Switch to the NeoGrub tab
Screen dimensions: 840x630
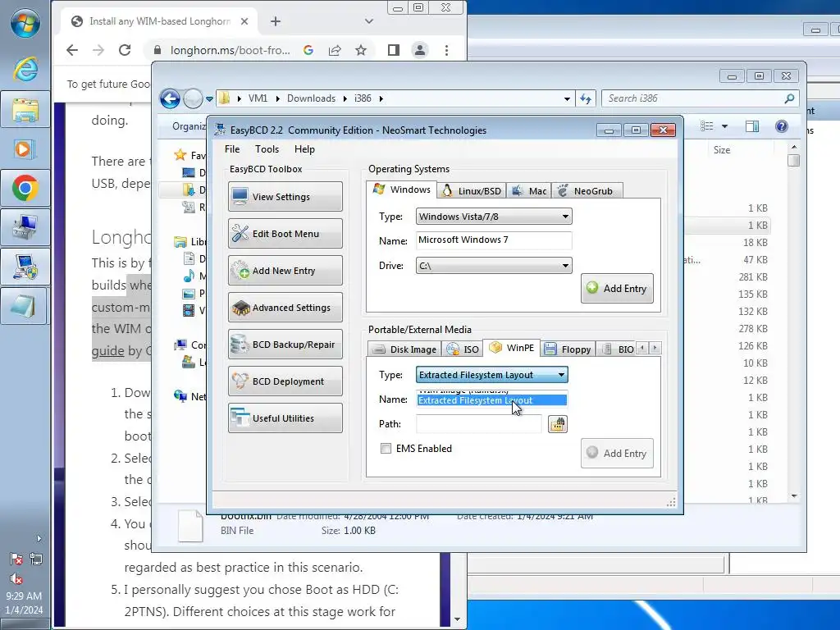(586, 190)
